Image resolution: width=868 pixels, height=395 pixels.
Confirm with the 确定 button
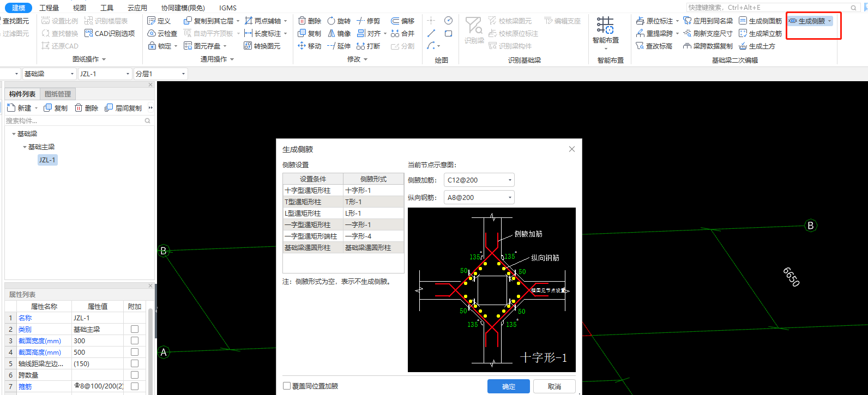point(509,386)
